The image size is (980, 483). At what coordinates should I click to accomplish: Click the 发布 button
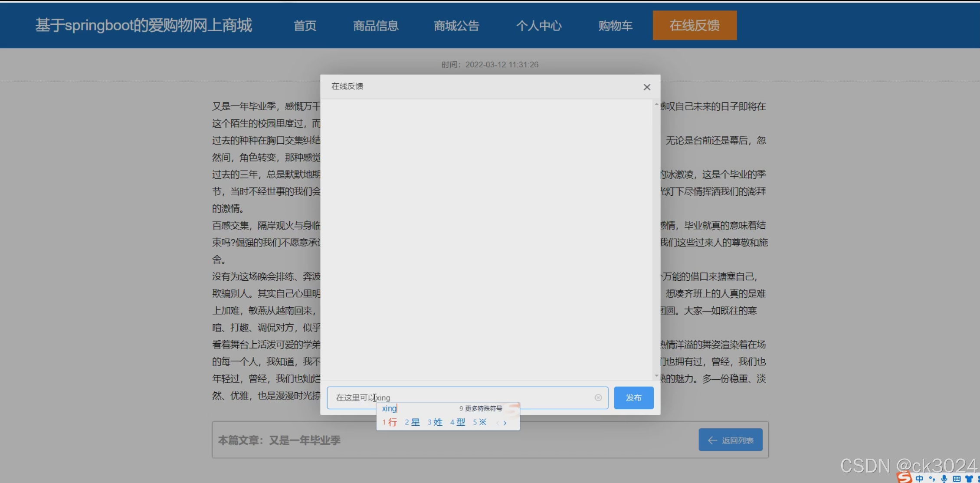634,398
